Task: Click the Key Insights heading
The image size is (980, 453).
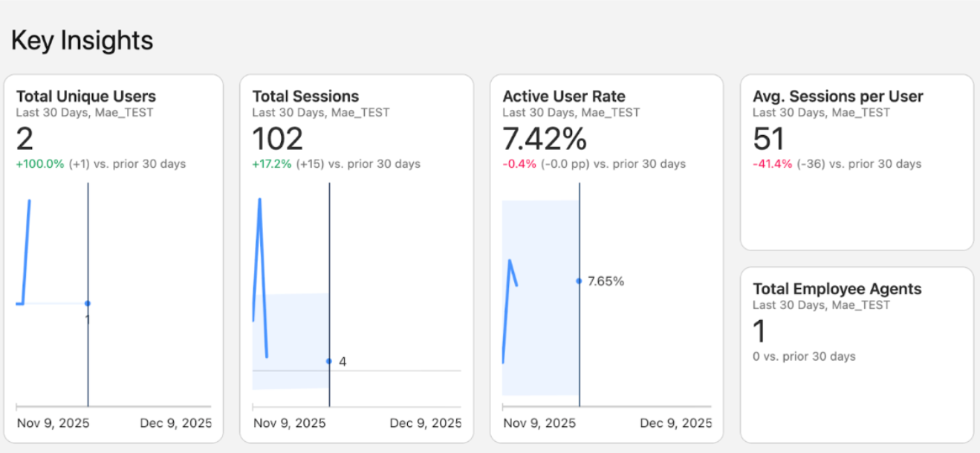Action: (82, 40)
